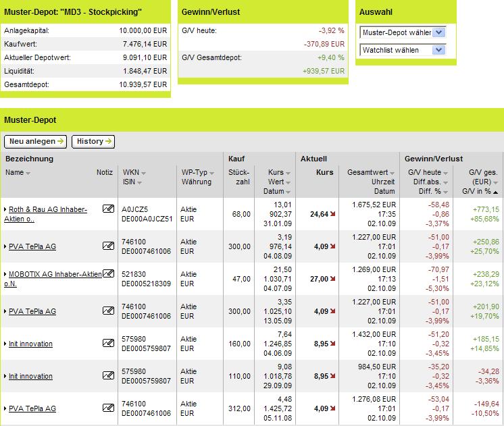Expand PVA TePla row with 312,00 shares
Image resolution: width=504 pixels, height=426 pixels.
coord(5,408)
